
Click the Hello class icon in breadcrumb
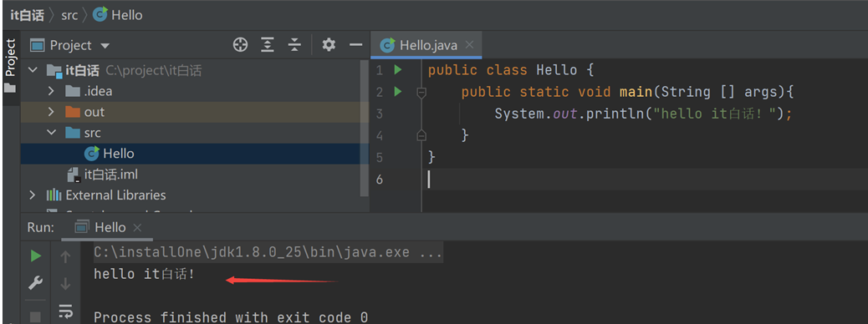click(100, 15)
